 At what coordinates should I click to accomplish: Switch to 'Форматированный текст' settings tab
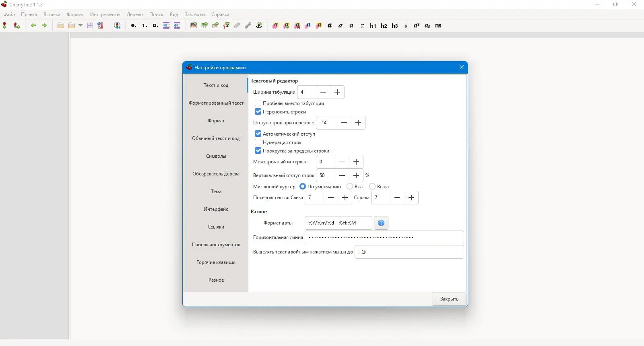point(216,103)
